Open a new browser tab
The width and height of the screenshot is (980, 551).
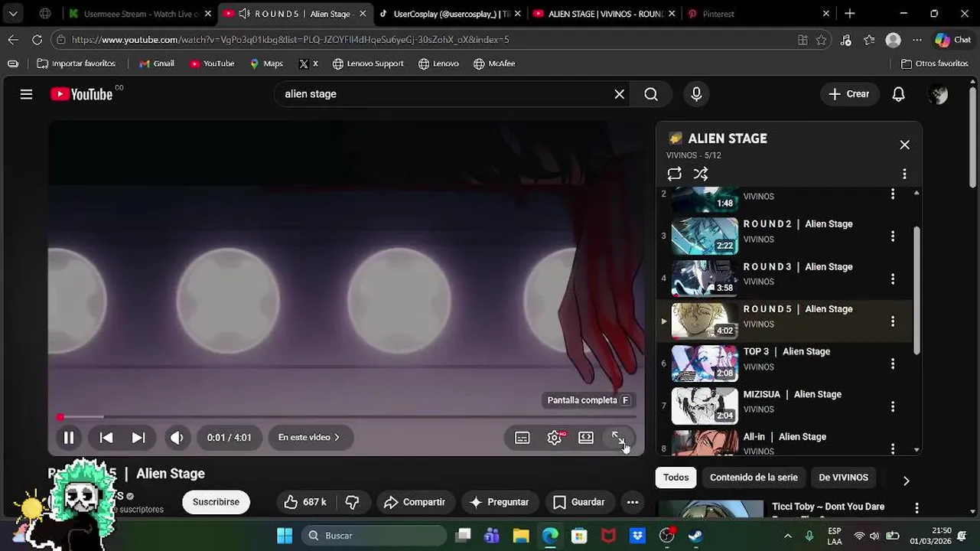[850, 14]
